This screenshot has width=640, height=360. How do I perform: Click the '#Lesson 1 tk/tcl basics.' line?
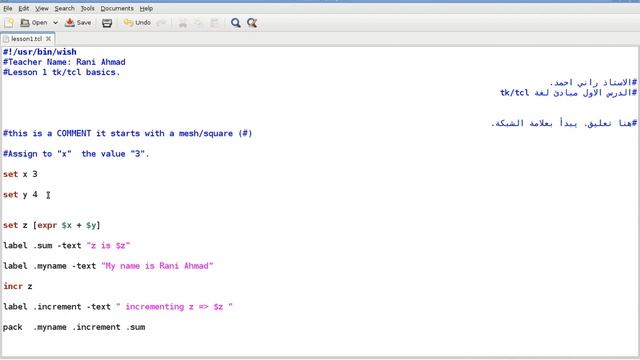[x=62, y=72]
